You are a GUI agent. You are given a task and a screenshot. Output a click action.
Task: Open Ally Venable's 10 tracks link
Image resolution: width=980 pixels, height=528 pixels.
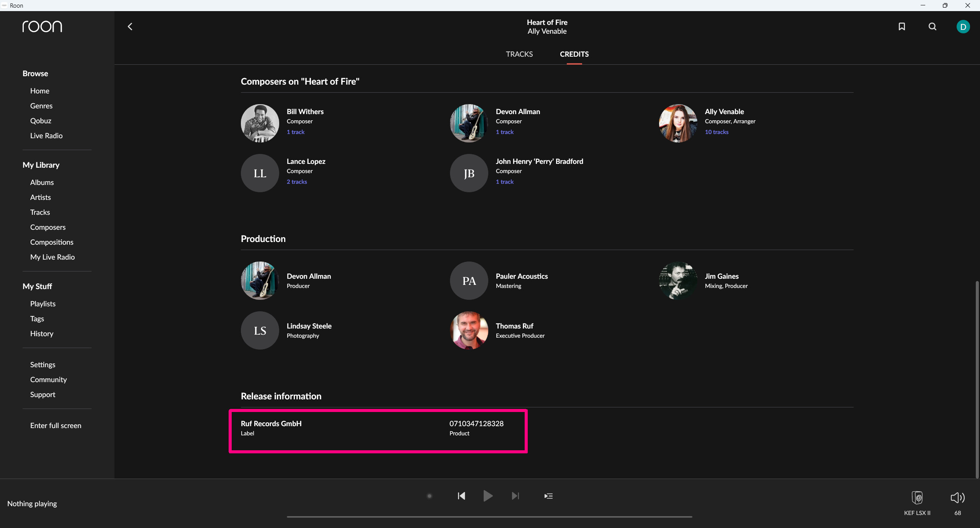(x=717, y=132)
